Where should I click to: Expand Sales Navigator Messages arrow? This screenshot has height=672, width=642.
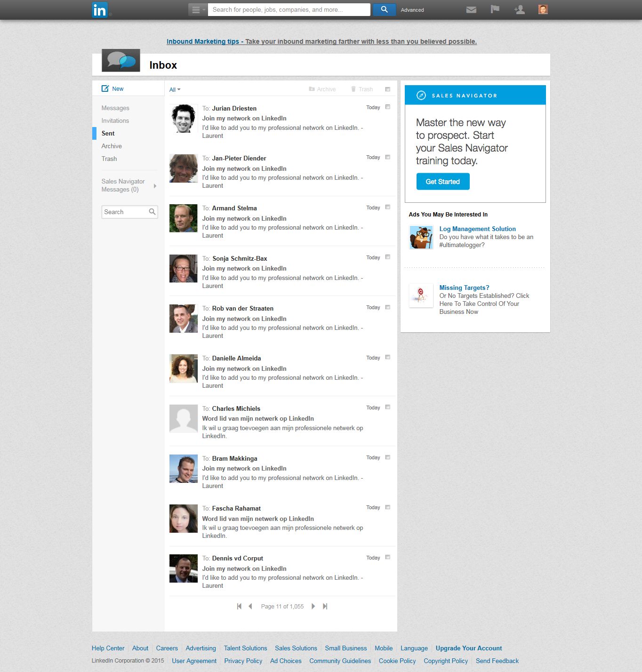pyautogui.click(x=155, y=186)
